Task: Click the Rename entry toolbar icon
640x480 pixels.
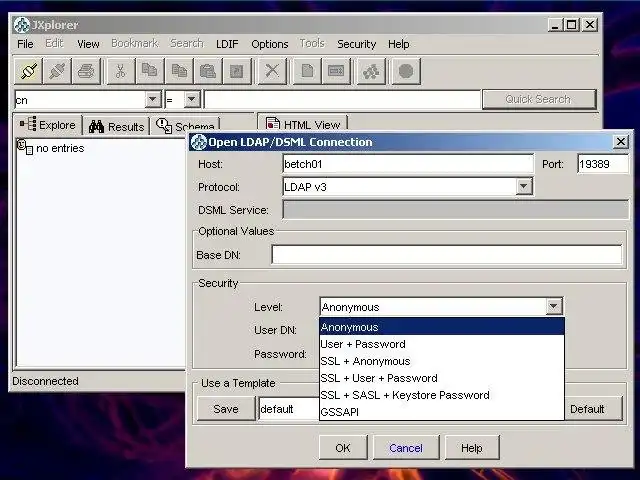Action: pos(336,71)
